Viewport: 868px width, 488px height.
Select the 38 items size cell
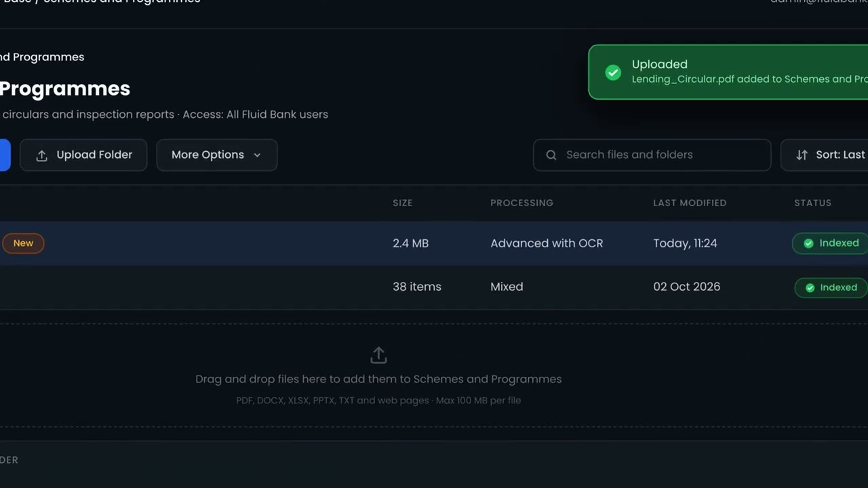click(x=416, y=287)
